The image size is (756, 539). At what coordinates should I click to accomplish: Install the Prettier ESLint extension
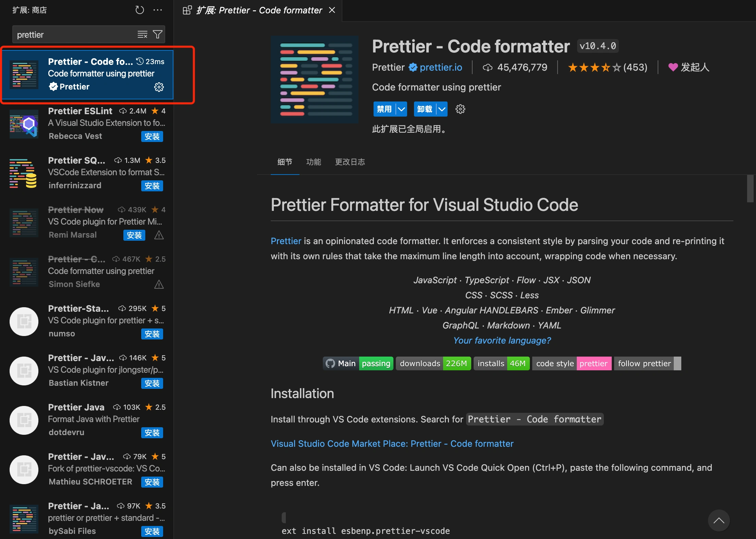tap(152, 136)
